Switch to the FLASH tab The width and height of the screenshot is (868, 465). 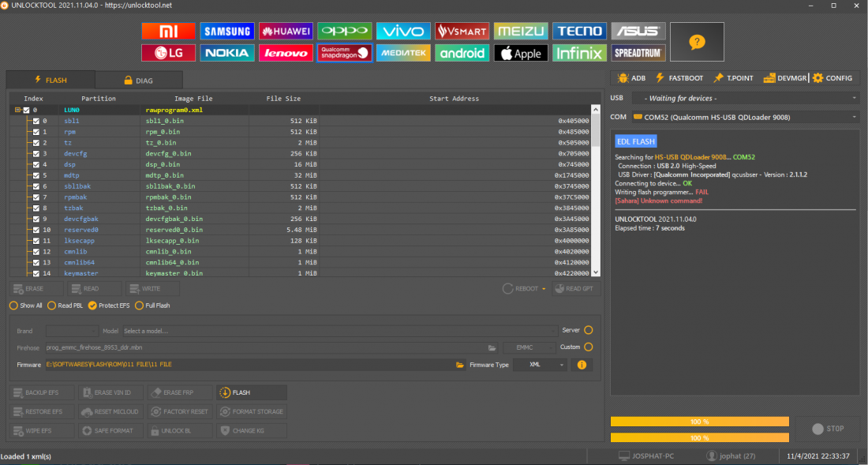point(51,81)
